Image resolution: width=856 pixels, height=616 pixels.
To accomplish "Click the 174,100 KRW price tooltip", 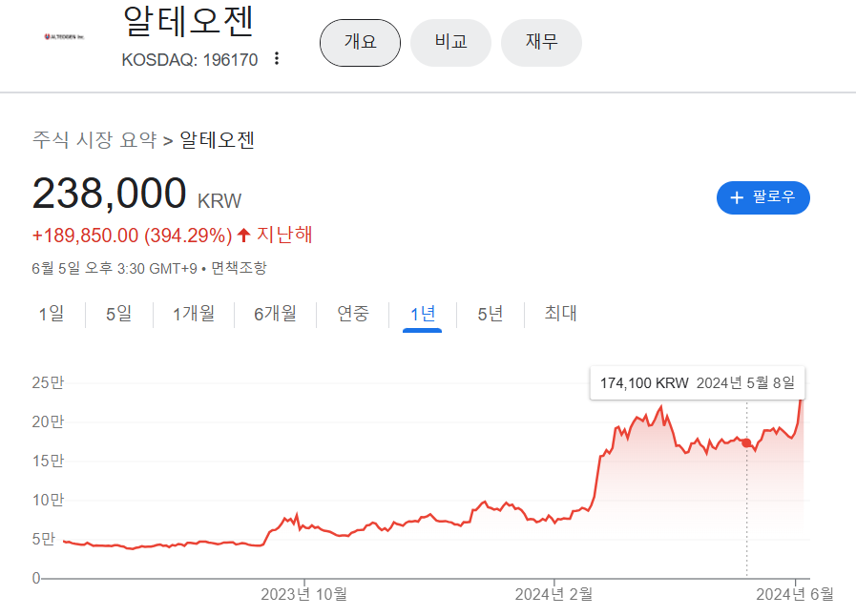I will click(x=697, y=382).
